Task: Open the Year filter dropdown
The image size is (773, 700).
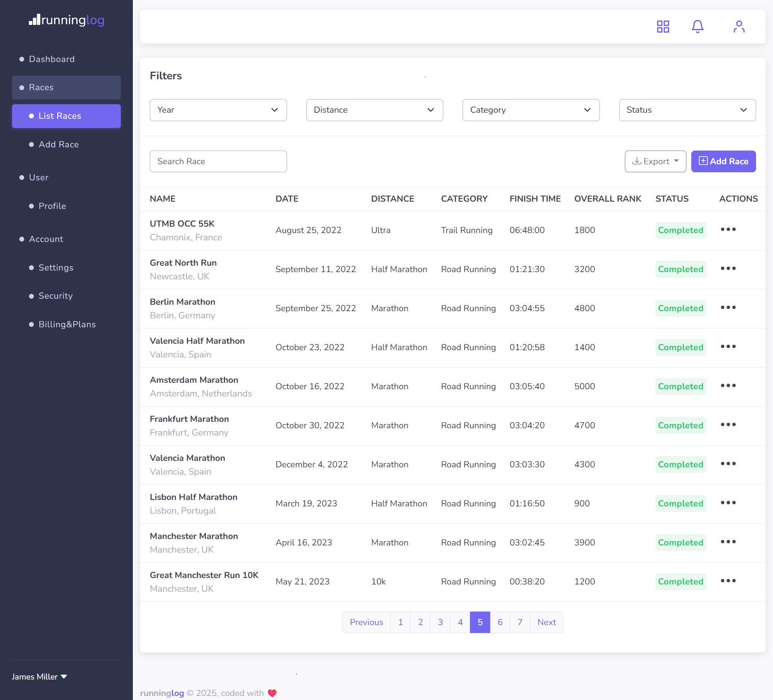Action: [x=218, y=110]
